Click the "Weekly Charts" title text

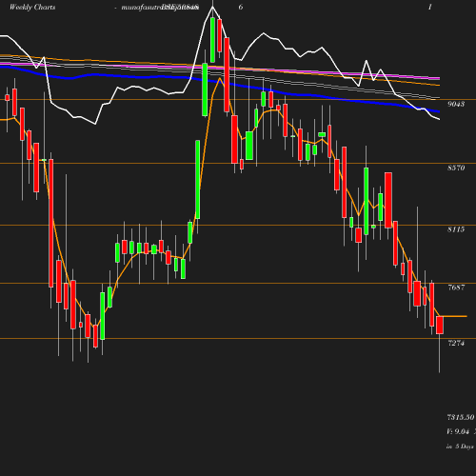coord(32,8)
